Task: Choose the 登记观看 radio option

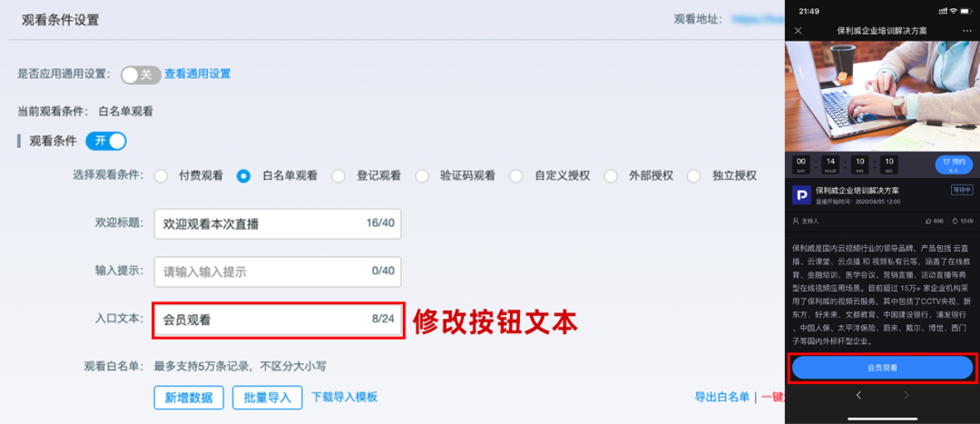Action: coord(338,176)
